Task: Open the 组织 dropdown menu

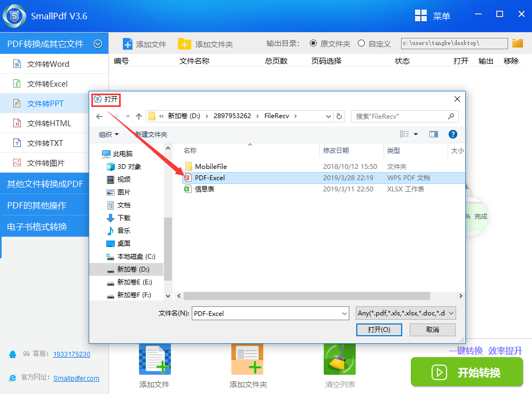Action: tap(108, 135)
